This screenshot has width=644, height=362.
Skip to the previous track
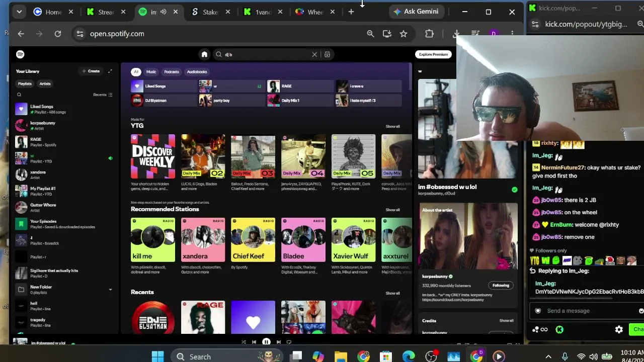click(254, 342)
